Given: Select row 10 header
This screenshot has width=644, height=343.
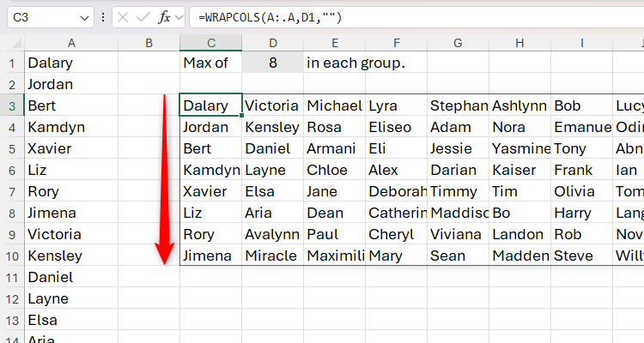Looking at the screenshot, I should point(12,256).
